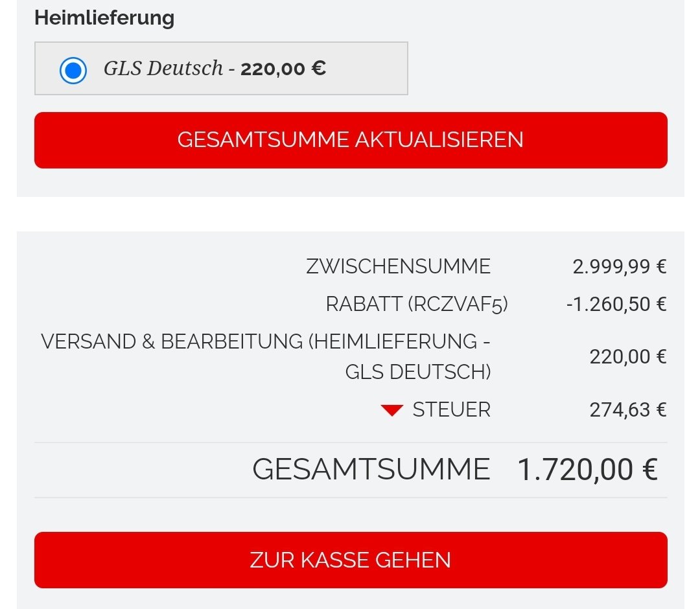Image resolution: width=700 pixels, height=609 pixels.
Task: Click the Zwischensumme label
Action: tap(398, 266)
